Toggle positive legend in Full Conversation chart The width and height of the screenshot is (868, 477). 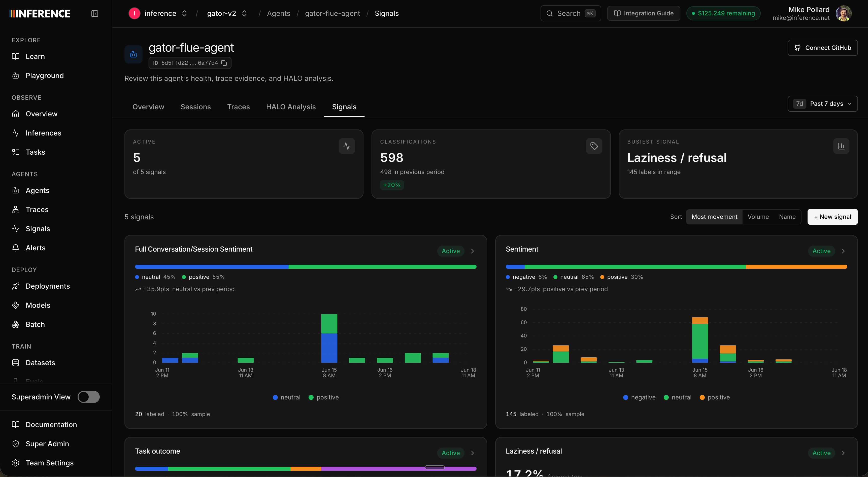point(323,397)
